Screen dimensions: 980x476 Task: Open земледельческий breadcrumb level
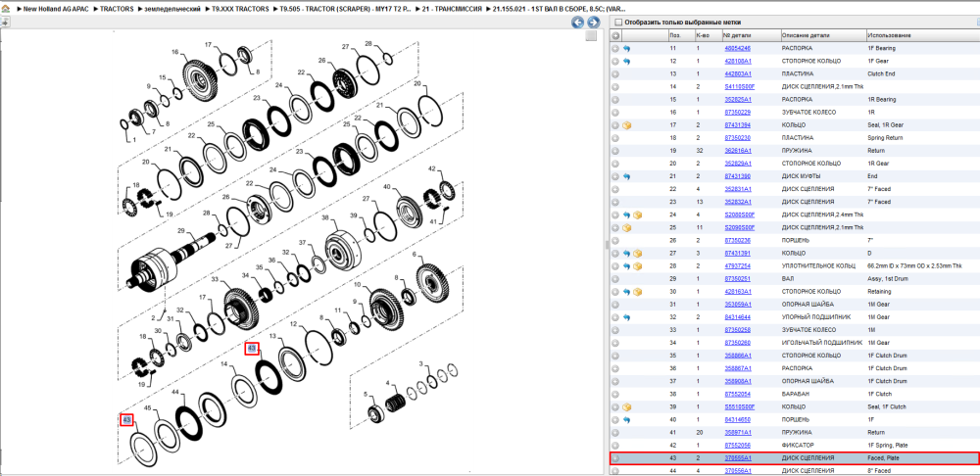click(x=172, y=10)
